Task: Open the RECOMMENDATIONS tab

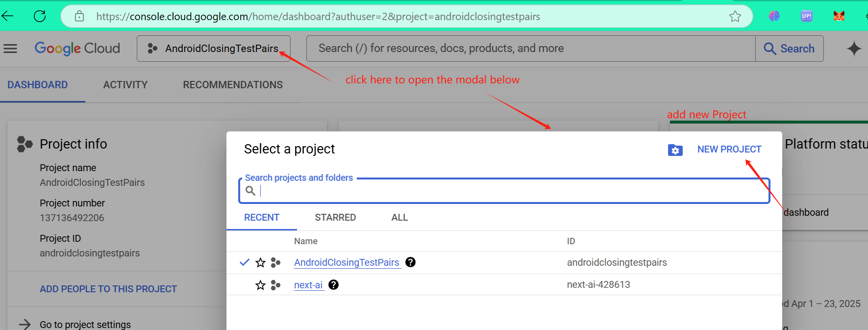Action: [233, 85]
